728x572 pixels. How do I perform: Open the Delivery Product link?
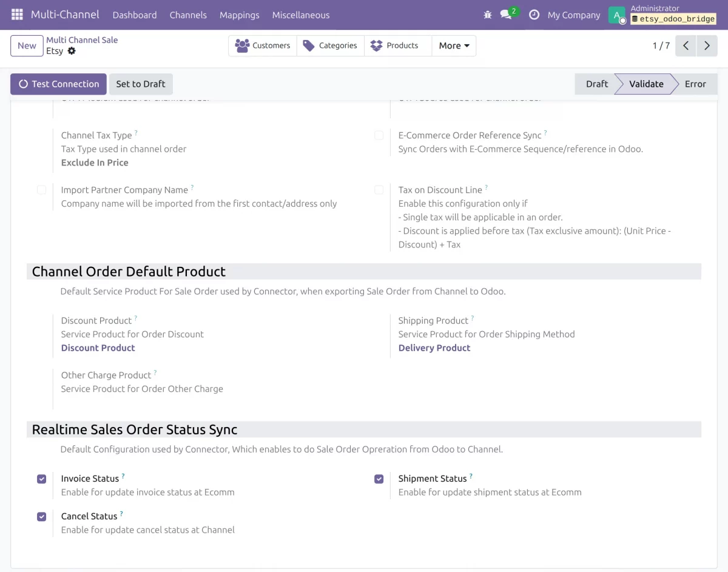(x=434, y=348)
